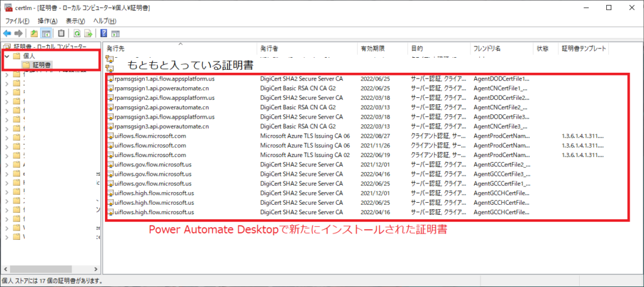This screenshot has width=644, height=287.
Task: Select the 個人 tree item label
Action: pos(29,56)
